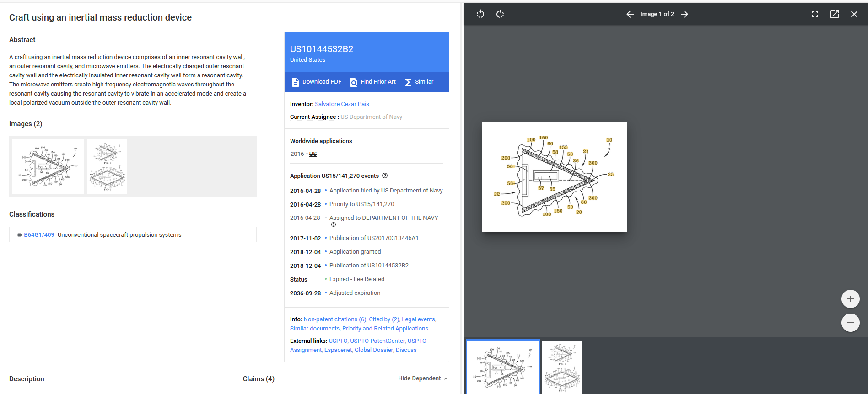This screenshot has height=394, width=868.
Task: Click 'Publication of US10144532B2' event
Action: point(369,266)
